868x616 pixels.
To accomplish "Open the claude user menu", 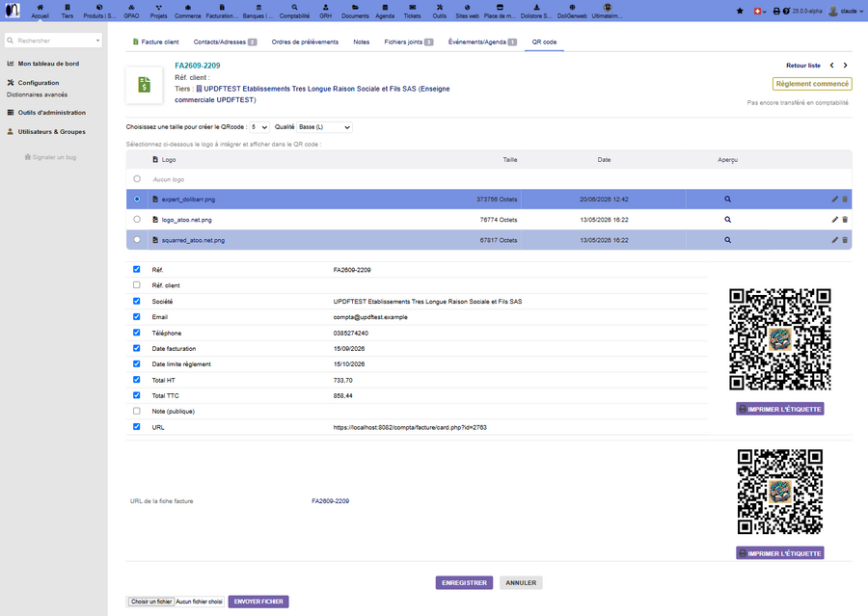I will pos(846,11).
